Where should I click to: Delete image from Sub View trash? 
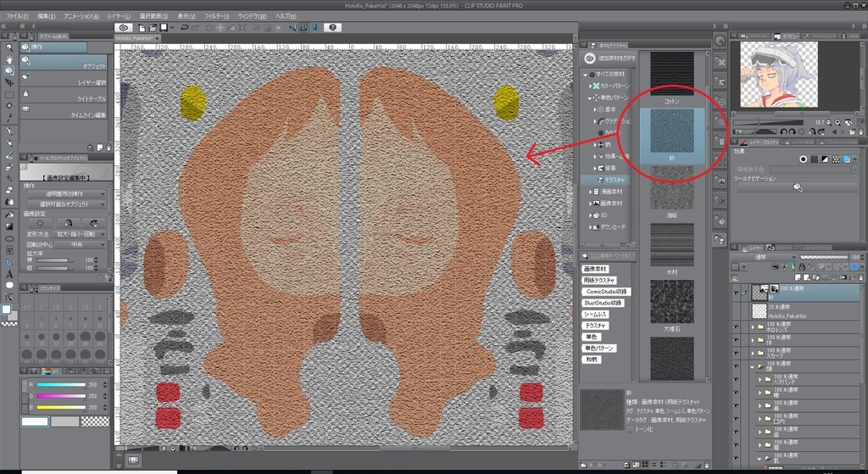(860, 131)
